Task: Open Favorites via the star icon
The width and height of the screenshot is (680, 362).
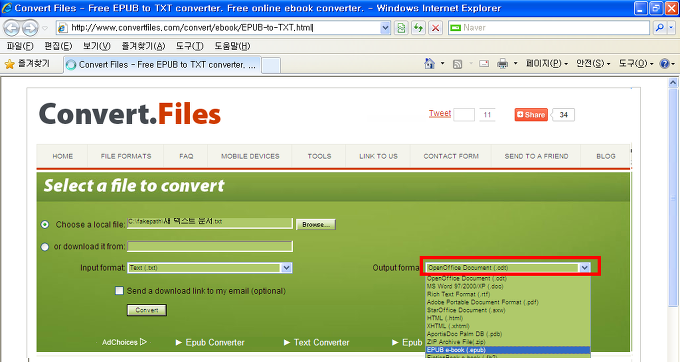Action: [x=10, y=64]
